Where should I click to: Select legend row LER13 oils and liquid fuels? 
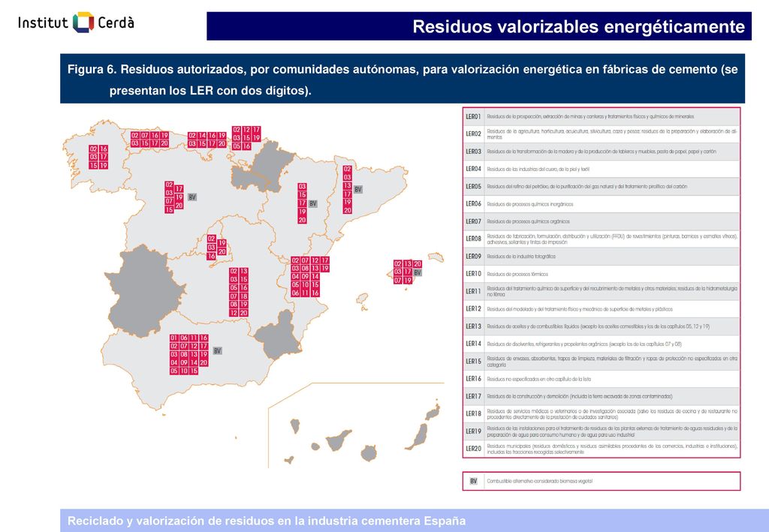point(602,326)
